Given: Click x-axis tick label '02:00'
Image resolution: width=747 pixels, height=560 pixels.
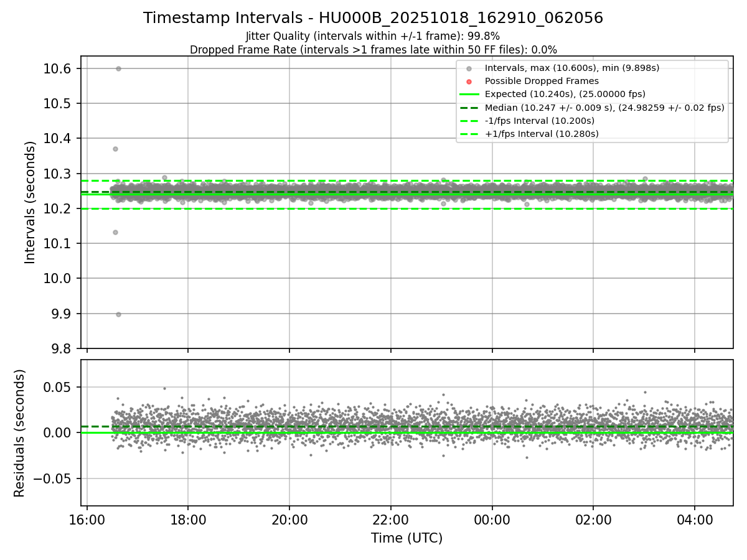Looking at the screenshot, I should coord(593,520).
